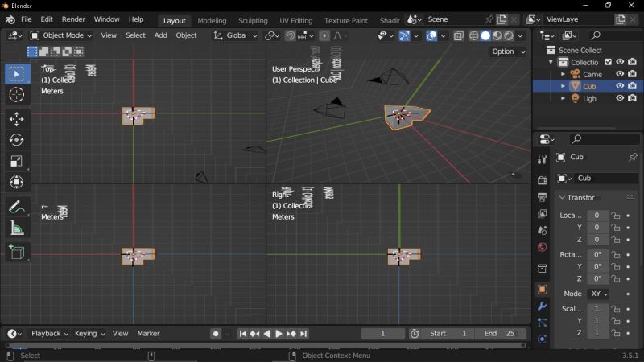
Task: Switch to the UV Editing workspace tab
Action: point(296,21)
